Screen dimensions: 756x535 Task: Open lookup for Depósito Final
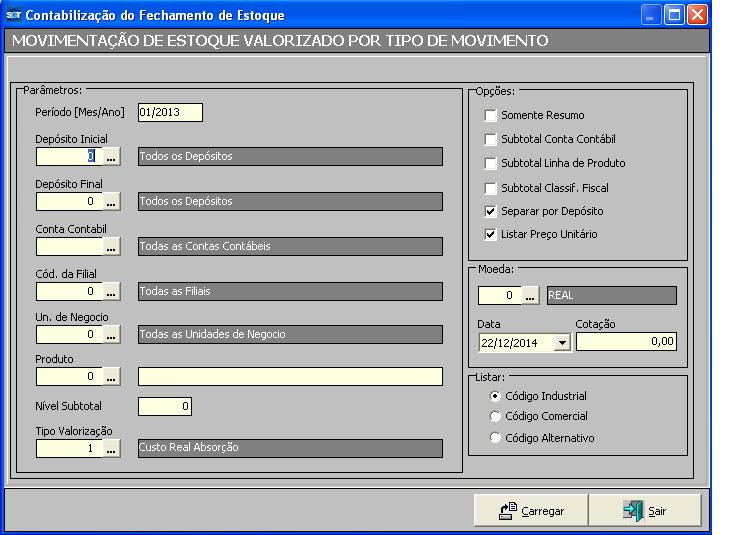[x=111, y=202]
